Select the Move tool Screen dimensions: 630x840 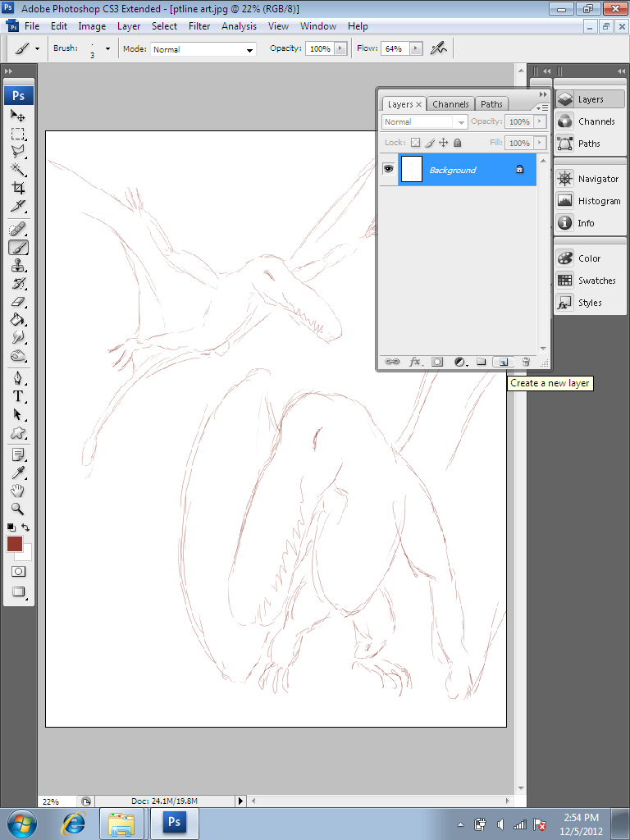tap(18, 116)
